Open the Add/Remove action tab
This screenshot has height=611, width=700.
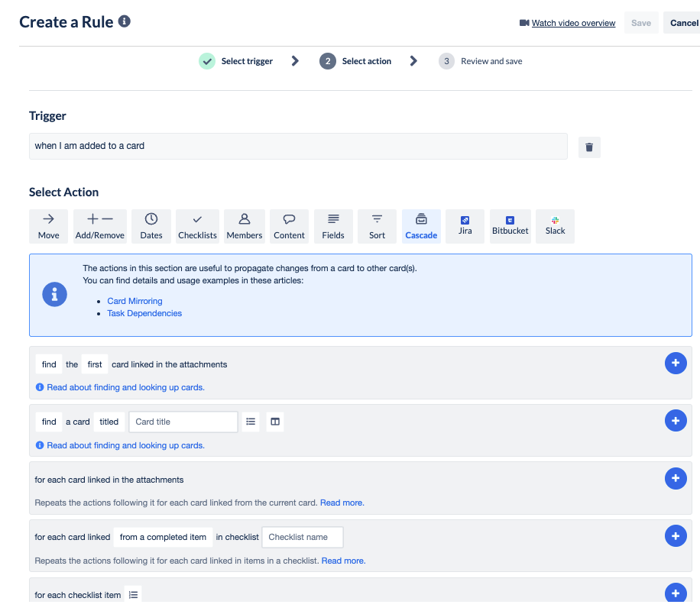pos(100,226)
